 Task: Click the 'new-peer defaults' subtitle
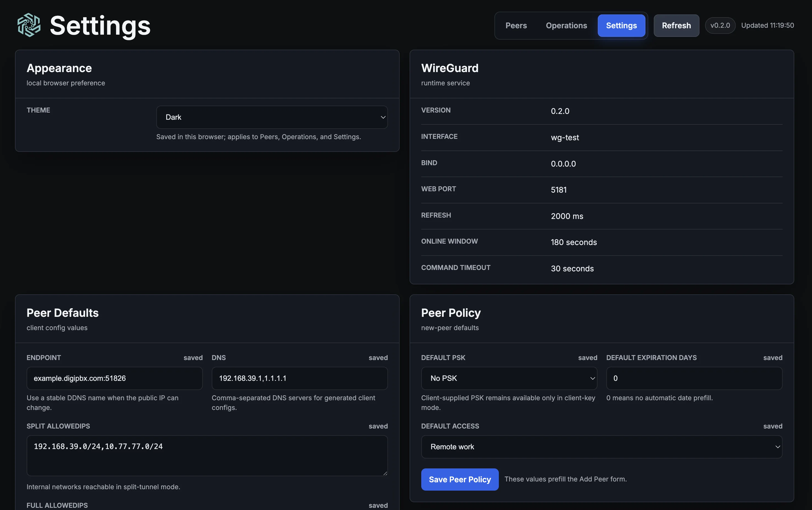click(x=450, y=328)
